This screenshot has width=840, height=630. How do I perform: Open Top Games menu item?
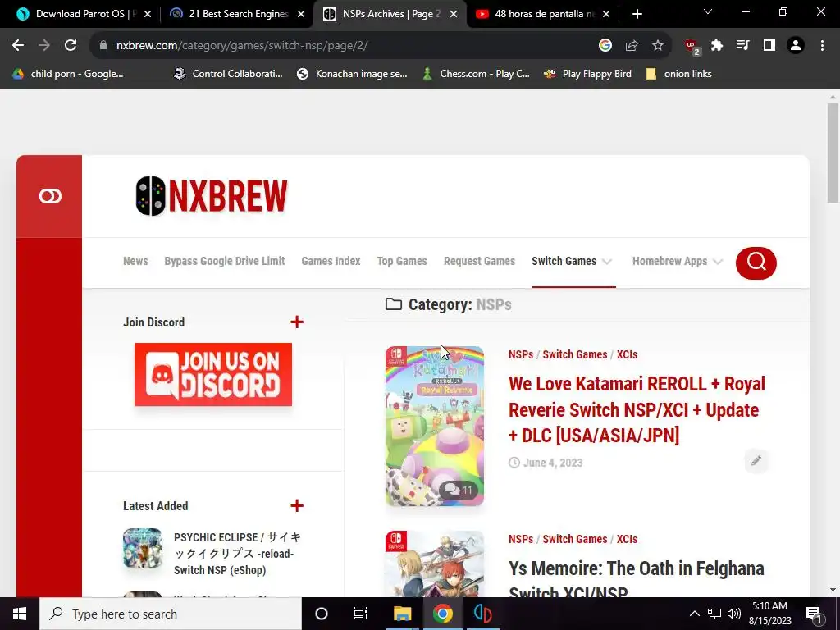coord(402,261)
